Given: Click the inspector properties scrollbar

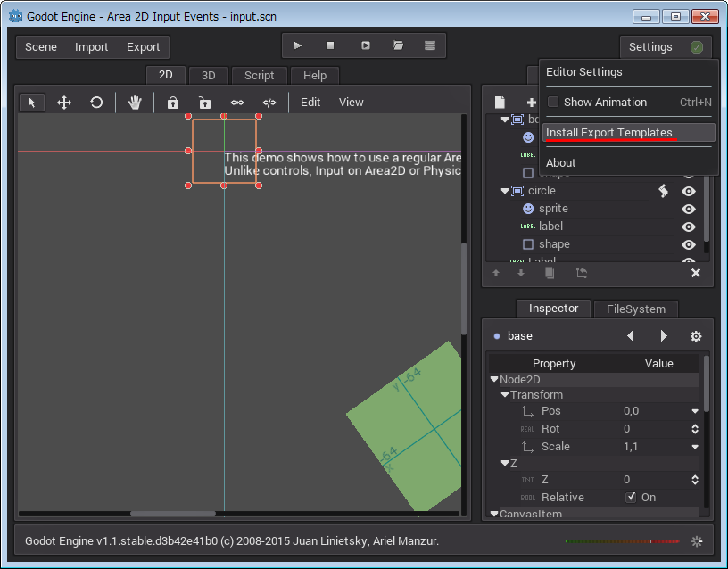Looking at the screenshot, I should click(x=707, y=383).
